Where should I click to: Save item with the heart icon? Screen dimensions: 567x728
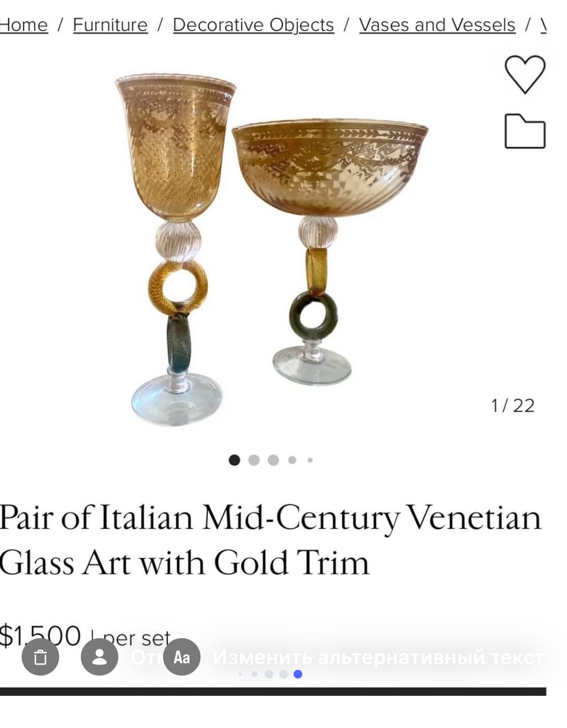[x=525, y=74]
